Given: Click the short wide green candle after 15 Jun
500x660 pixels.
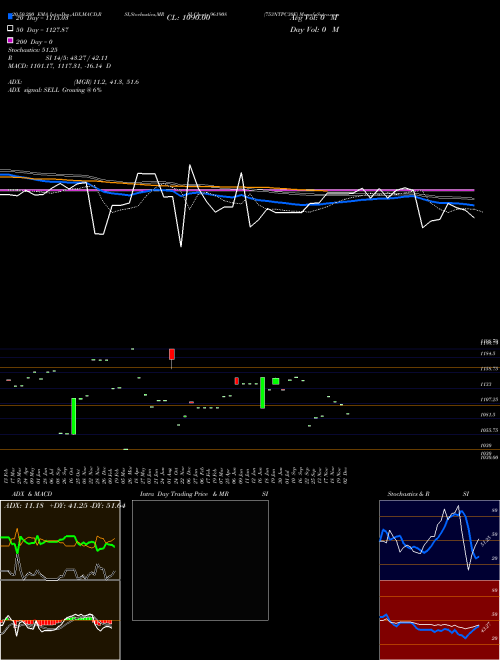Looking at the screenshot, I should (x=276, y=381).
